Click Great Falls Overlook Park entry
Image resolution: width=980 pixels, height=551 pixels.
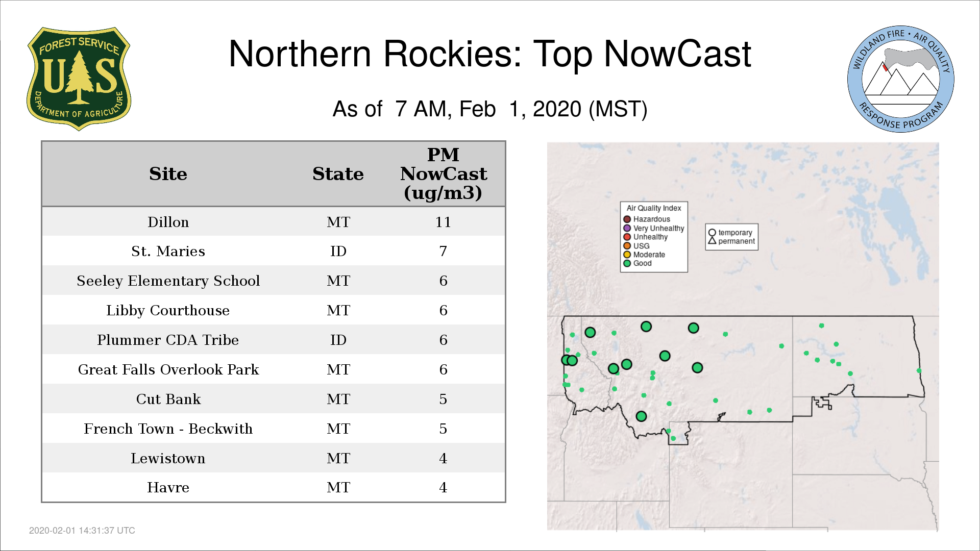[168, 369]
